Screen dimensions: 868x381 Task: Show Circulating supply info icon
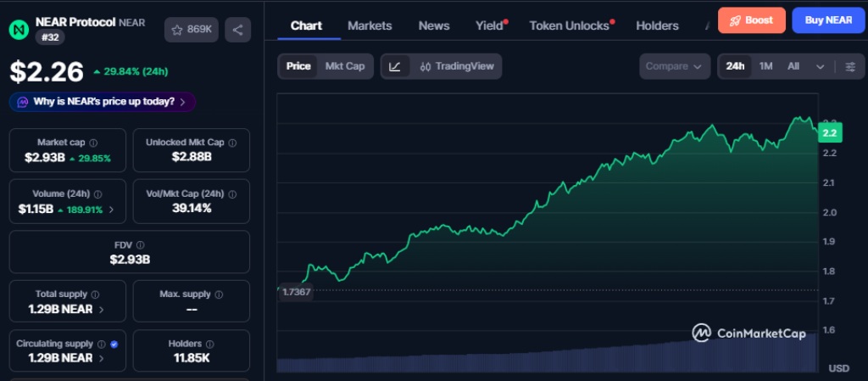point(102,344)
